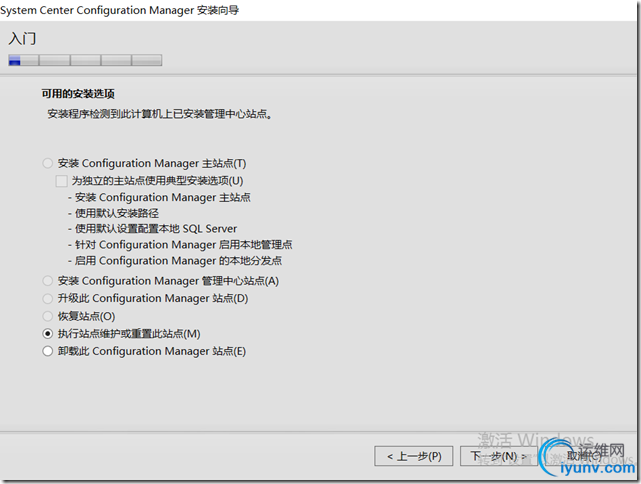Click the 可用的安装选项 heading

click(x=78, y=94)
